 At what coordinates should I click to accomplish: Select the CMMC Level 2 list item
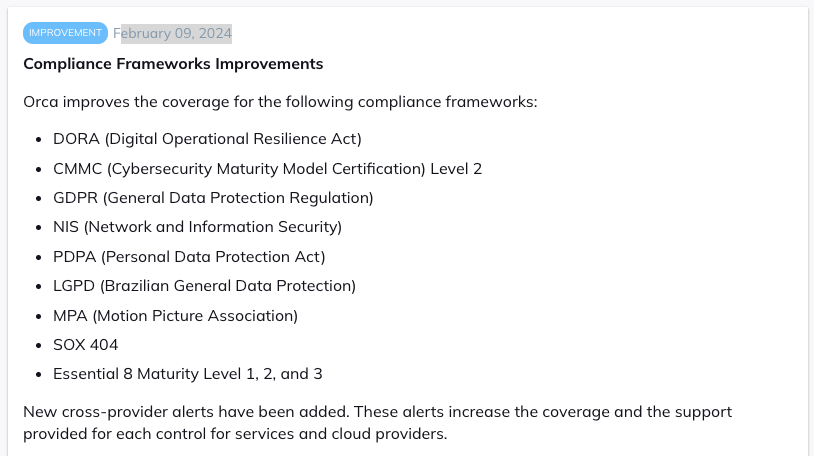coord(267,169)
